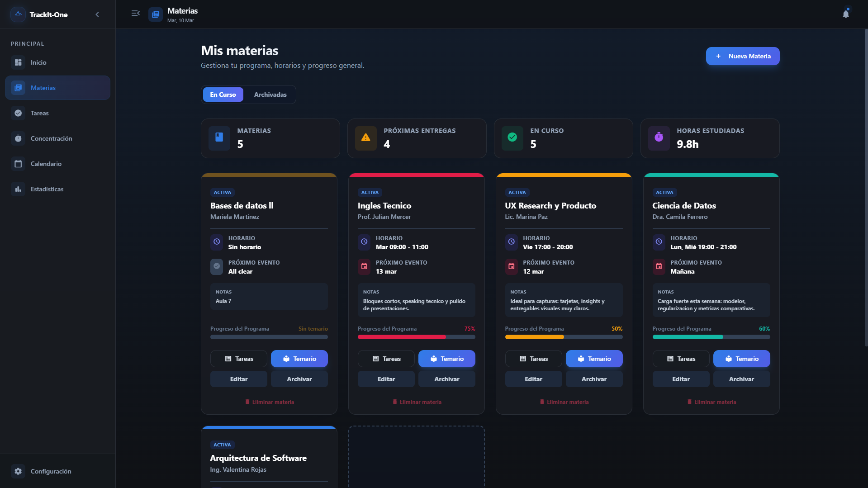Edit the Bases de datos II subject
Viewport: 868px width, 488px height.
coord(239,379)
